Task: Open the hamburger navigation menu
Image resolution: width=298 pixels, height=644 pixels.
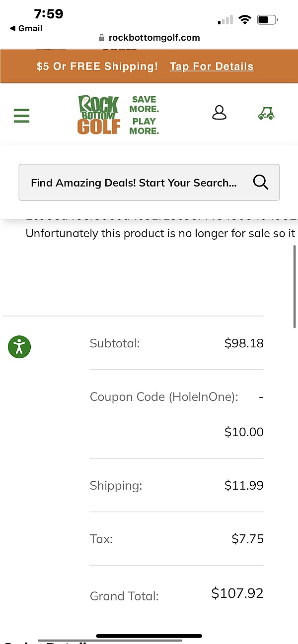Action: (21, 115)
